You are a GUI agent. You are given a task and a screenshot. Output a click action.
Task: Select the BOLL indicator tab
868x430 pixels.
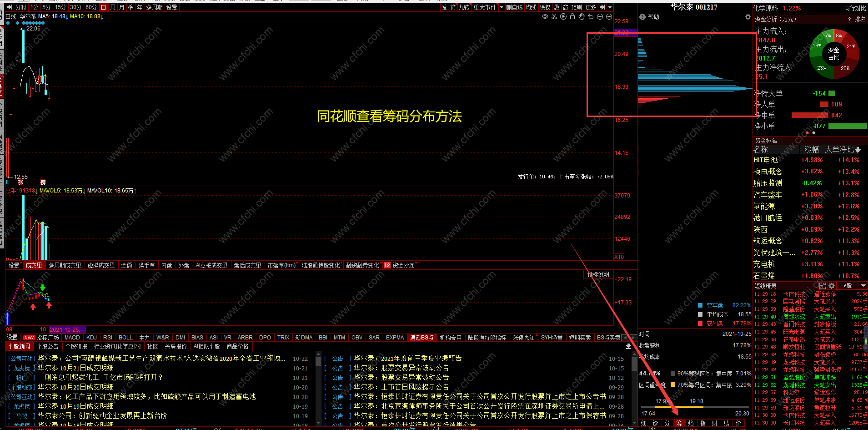(x=125, y=338)
